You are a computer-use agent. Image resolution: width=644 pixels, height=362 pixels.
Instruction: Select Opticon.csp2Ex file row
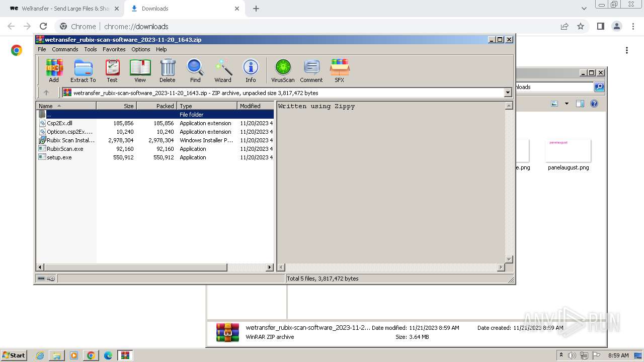click(155, 132)
